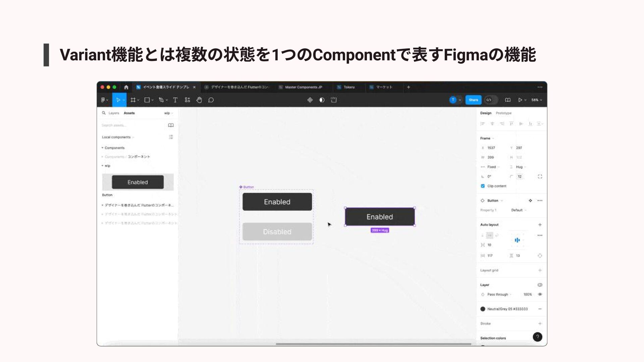
Task: Toggle the Clip content checkbox
Action: (483, 186)
